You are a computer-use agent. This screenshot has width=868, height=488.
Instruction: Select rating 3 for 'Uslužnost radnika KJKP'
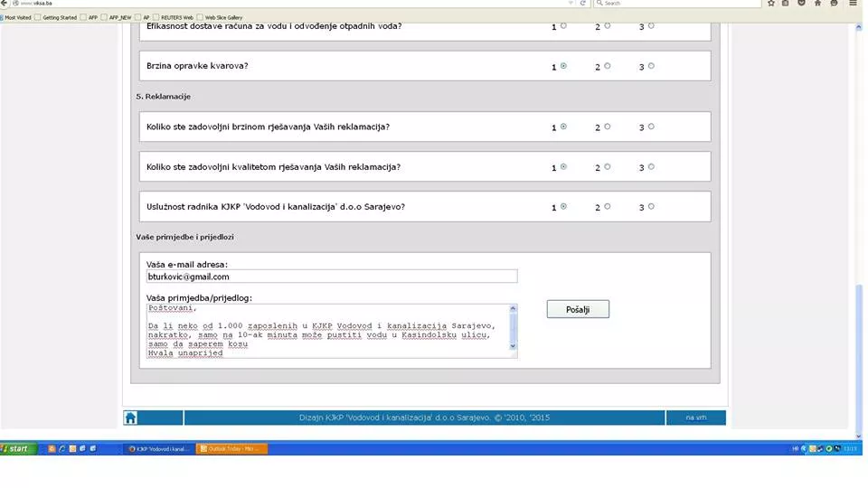pos(651,206)
